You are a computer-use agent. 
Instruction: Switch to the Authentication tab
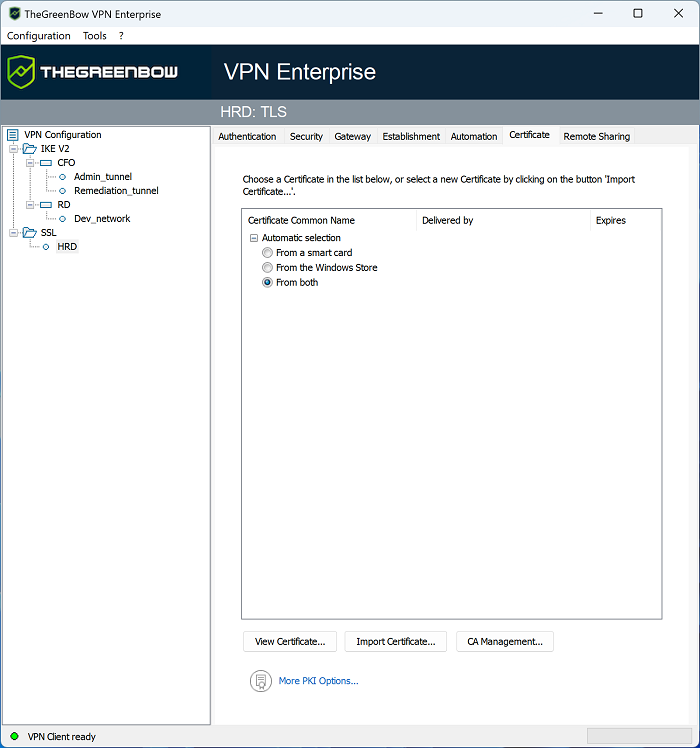(247, 136)
